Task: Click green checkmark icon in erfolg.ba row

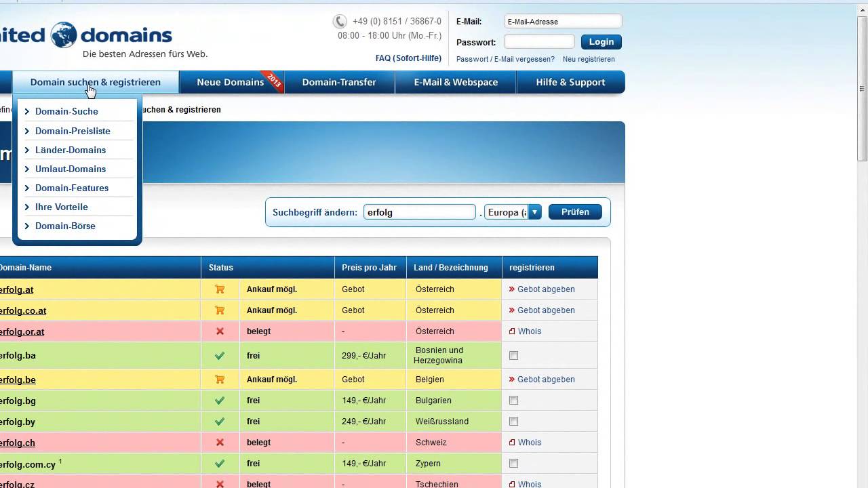Action: [x=220, y=355]
